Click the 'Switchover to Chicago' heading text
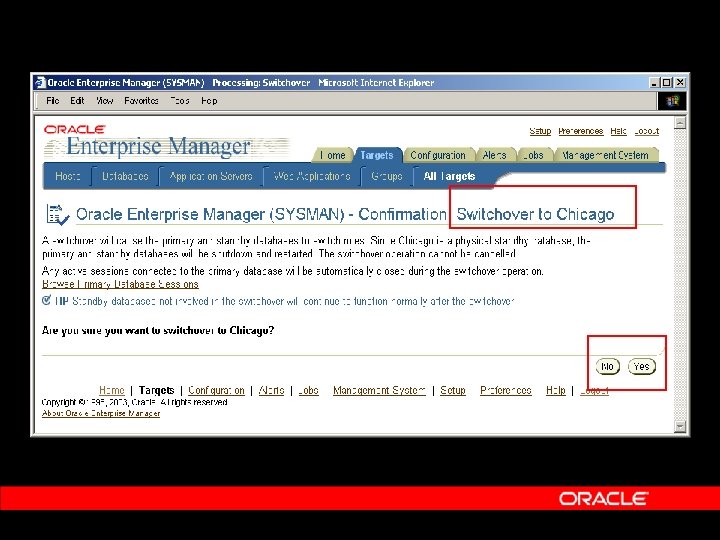Viewport: 720px width, 540px height. point(535,214)
